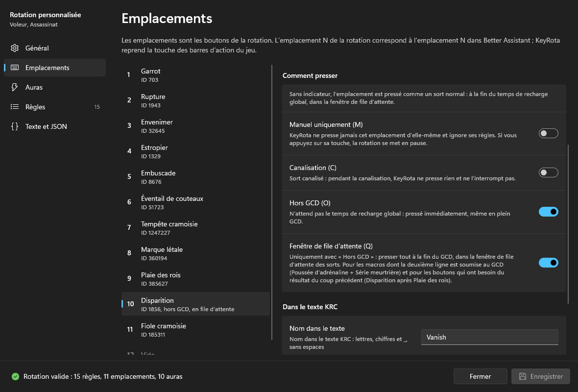Image resolution: width=578 pixels, height=392 pixels.
Task: Select slot 6 Éventail de couteaux
Action: pyautogui.click(x=195, y=202)
